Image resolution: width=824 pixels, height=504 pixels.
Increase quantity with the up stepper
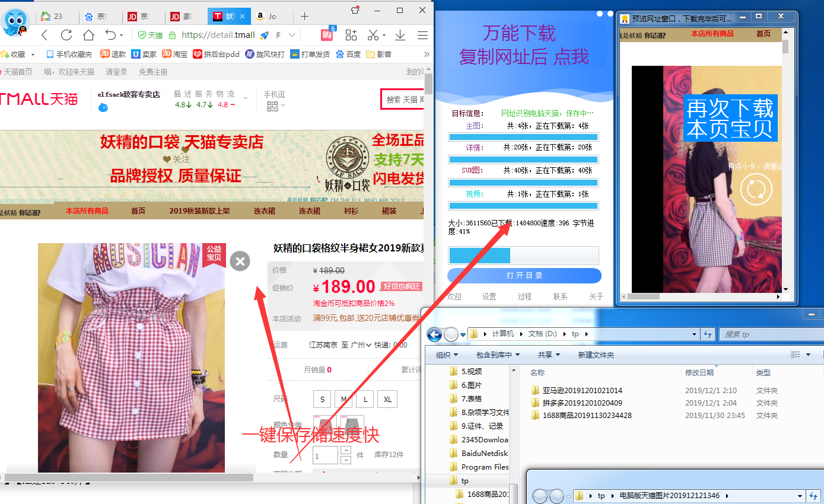click(345, 451)
